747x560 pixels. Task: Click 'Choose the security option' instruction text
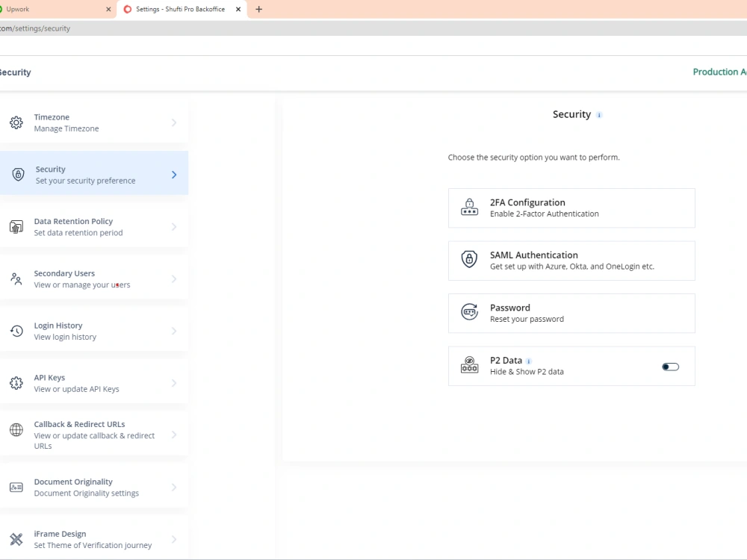[533, 158]
